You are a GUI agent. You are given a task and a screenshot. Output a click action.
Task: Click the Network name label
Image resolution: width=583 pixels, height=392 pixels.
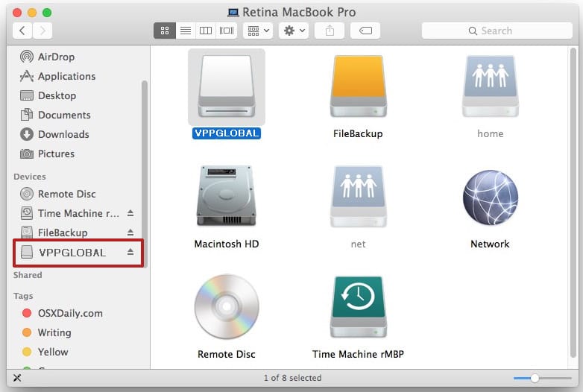coord(490,244)
